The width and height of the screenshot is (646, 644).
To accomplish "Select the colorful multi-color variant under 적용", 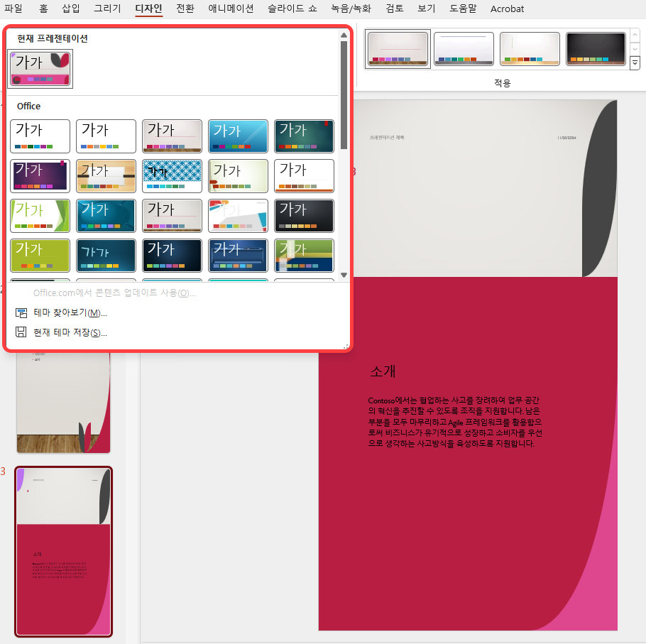I will tap(398, 49).
